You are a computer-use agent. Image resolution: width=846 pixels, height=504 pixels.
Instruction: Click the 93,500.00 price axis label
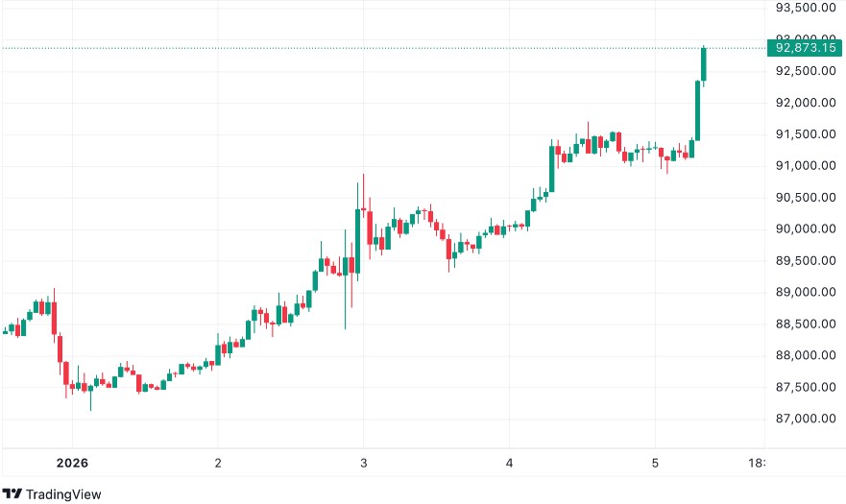tap(802, 8)
